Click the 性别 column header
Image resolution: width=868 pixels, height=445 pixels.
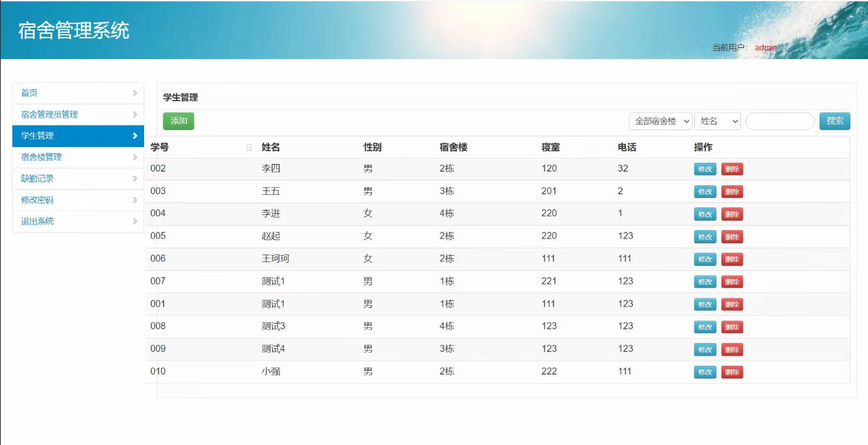point(372,147)
